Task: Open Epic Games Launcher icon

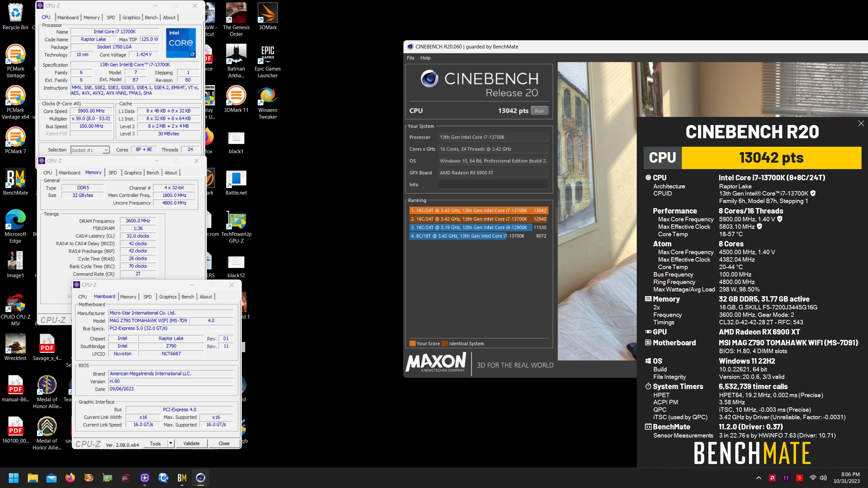Action: 268,61
